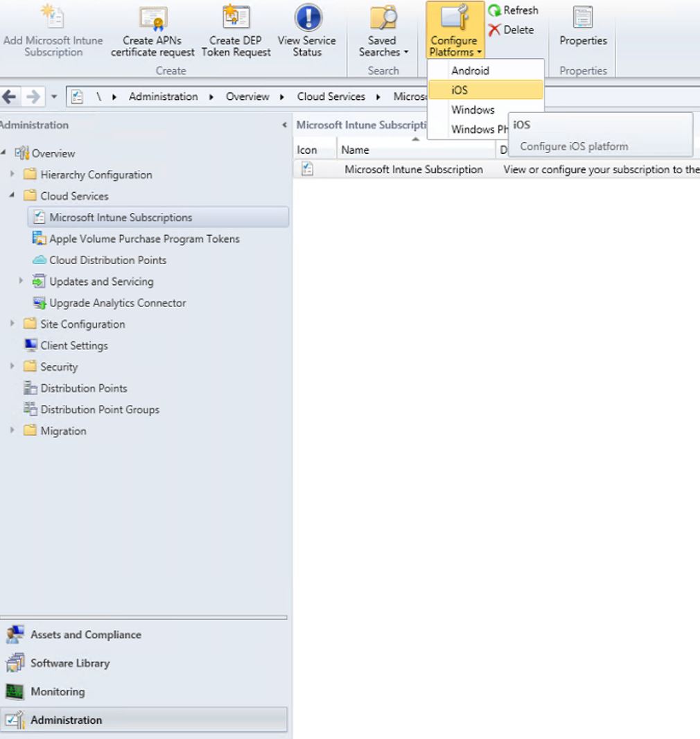This screenshot has width=700, height=739.
Task: Click Add Microsoft Intune Subscription icon
Action: coord(53,17)
